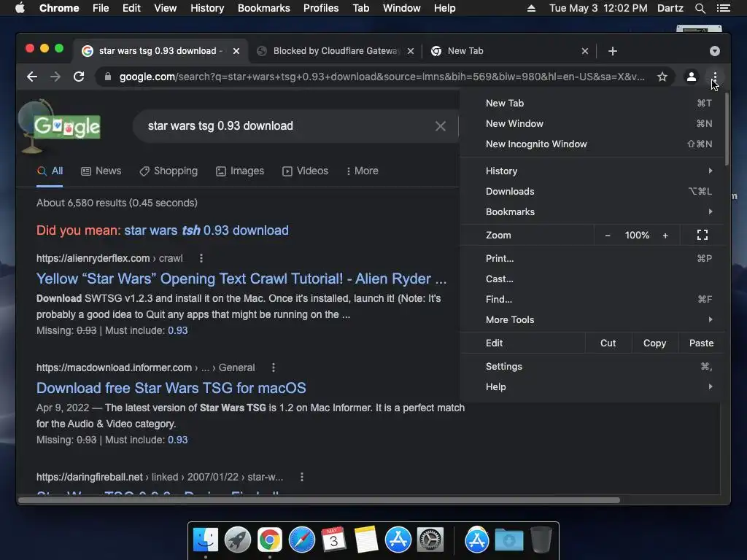Close the Blocked by Cloudflare Gateway tab
The height and width of the screenshot is (560, 747).
click(411, 51)
